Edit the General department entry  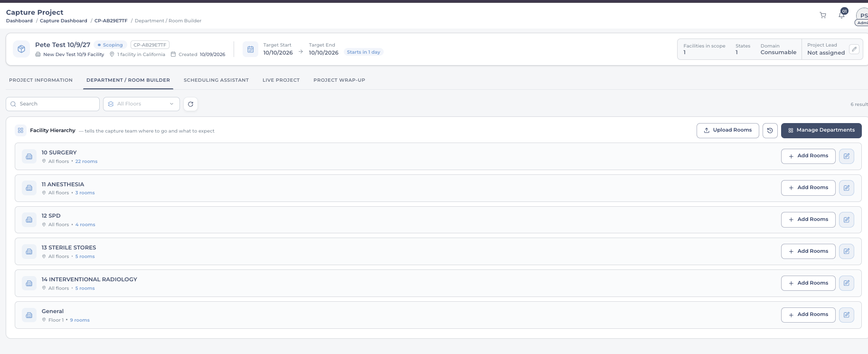847,315
